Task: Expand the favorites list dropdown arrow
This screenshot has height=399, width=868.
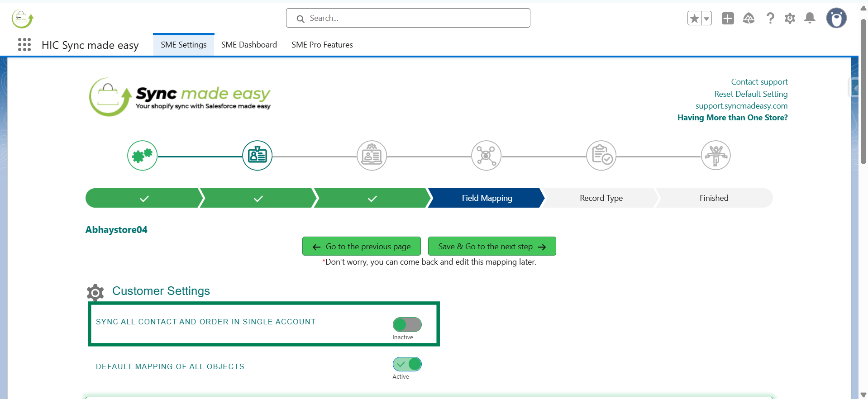Action: (x=706, y=19)
